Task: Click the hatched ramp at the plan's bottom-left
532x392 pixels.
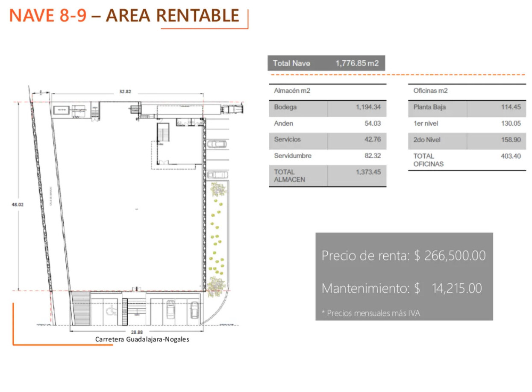Action: (x=80, y=309)
